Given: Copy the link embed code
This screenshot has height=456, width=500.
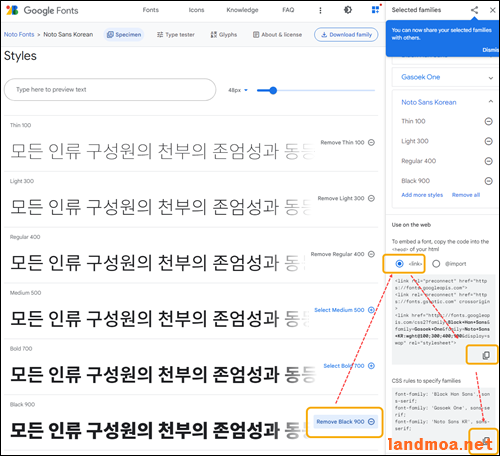Looking at the screenshot, I should click(486, 355).
